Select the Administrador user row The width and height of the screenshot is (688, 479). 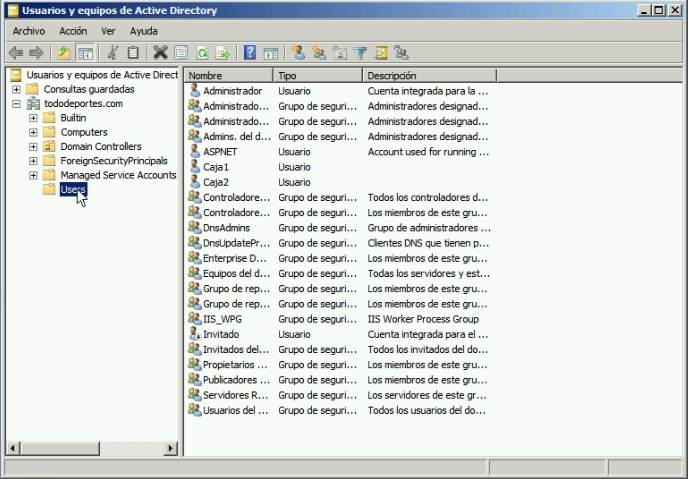pyautogui.click(x=339, y=91)
